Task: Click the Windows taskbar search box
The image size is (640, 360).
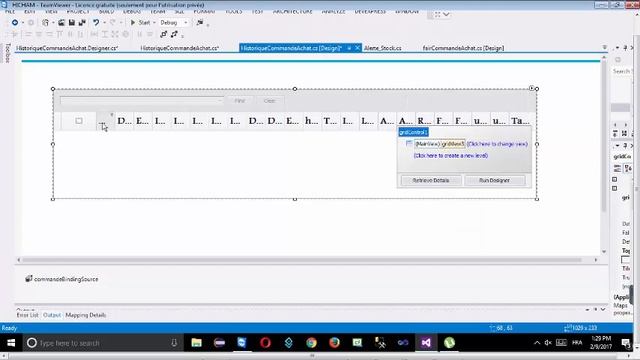Action: coord(102,343)
